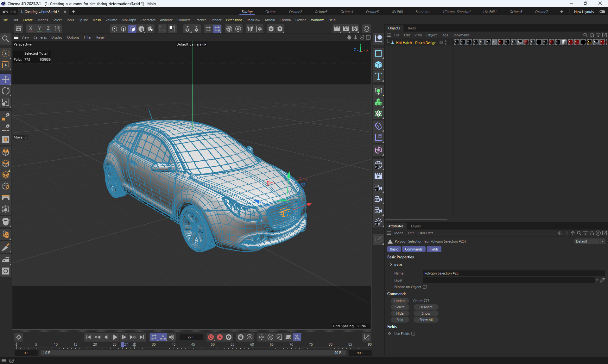Click the Deselect command button

[426, 307]
